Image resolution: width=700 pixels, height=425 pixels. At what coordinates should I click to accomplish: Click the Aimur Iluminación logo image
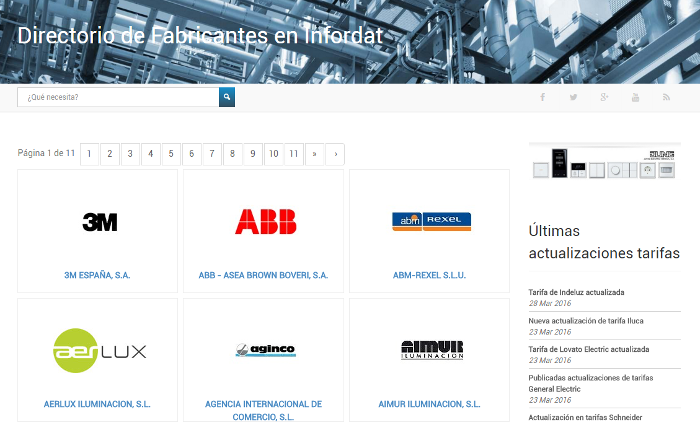point(432,350)
